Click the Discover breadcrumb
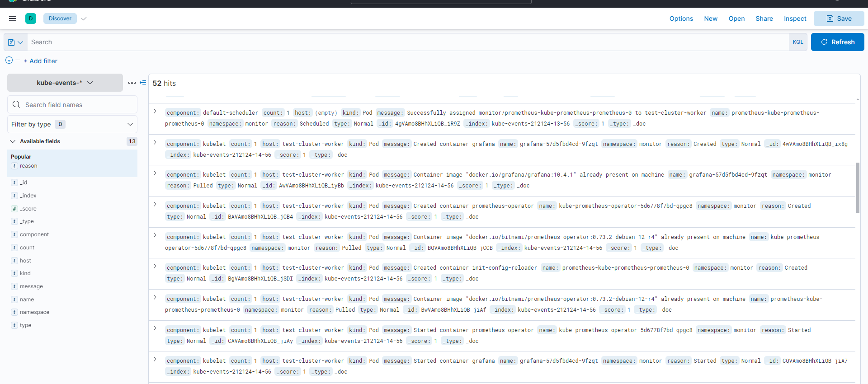 [x=60, y=19]
